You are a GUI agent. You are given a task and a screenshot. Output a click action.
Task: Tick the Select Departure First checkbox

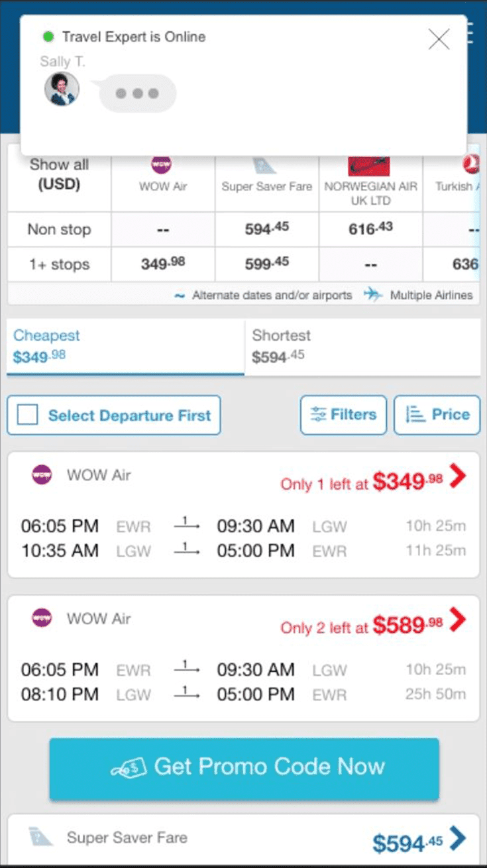click(x=27, y=415)
